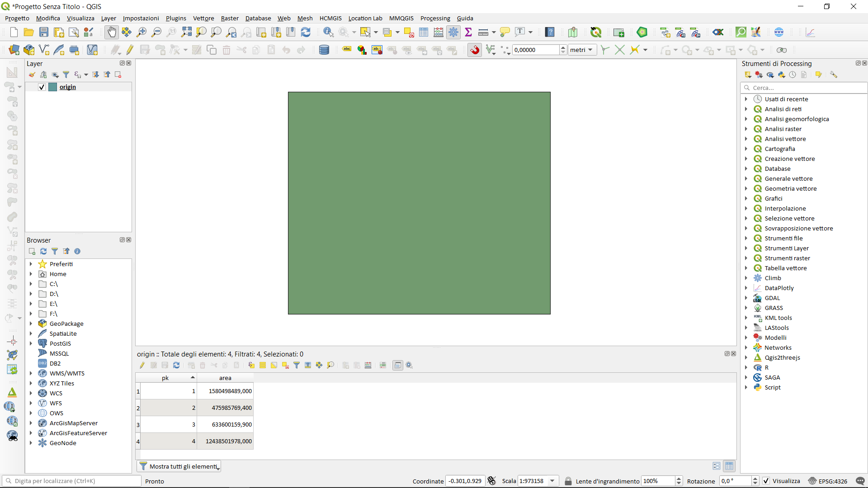This screenshot has width=868, height=488.
Task: Click the Zoom In magnifier tool
Action: coord(142,32)
